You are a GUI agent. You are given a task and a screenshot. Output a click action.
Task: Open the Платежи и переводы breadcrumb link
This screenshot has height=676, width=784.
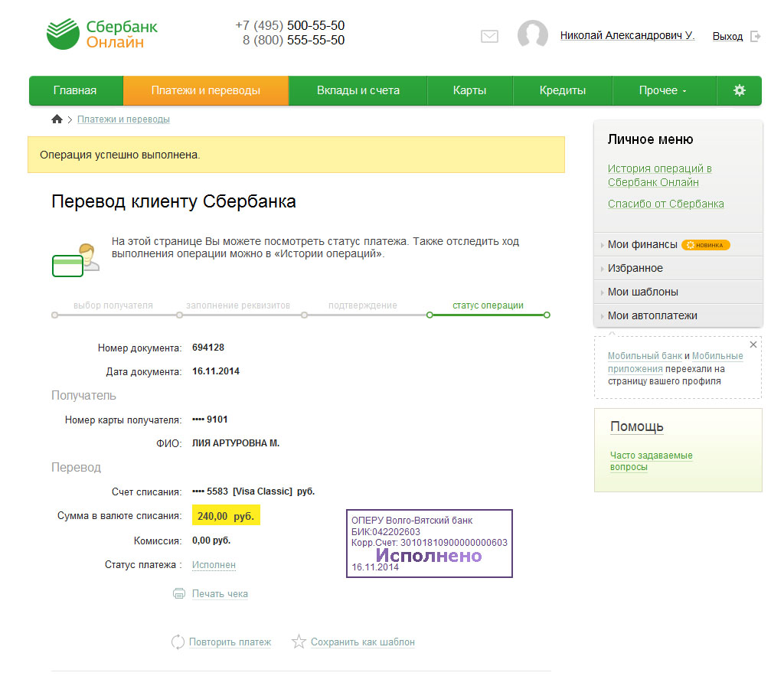click(x=123, y=119)
